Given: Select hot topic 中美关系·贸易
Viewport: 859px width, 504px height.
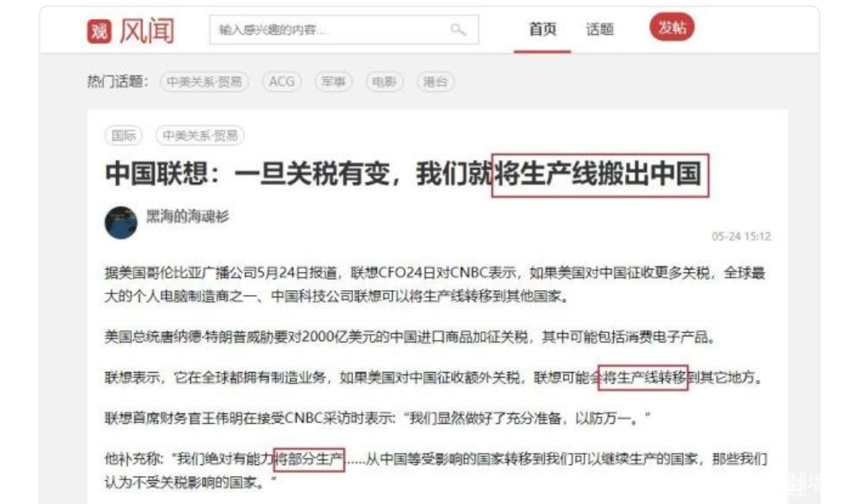Looking at the screenshot, I should (x=204, y=82).
